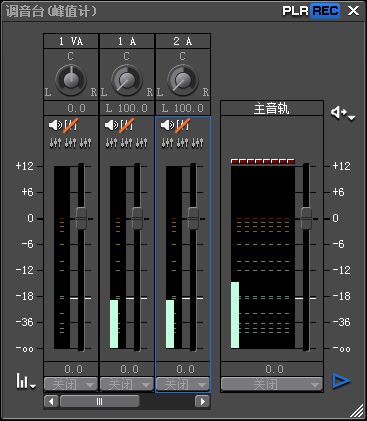The height and width of the screenshot is (421, 367).
Task: Expand the 关闭 dropdown under the master track
Action: click(x=272, y=384)
